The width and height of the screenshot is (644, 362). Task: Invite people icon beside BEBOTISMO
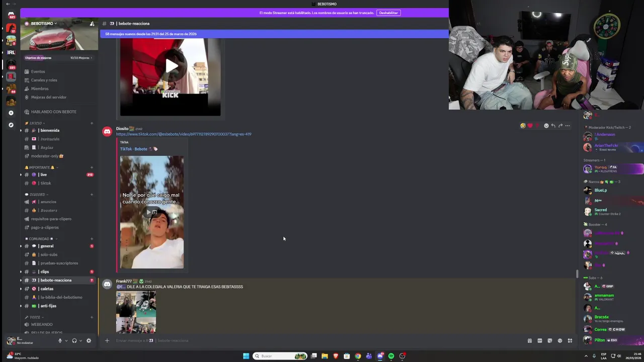92,24
